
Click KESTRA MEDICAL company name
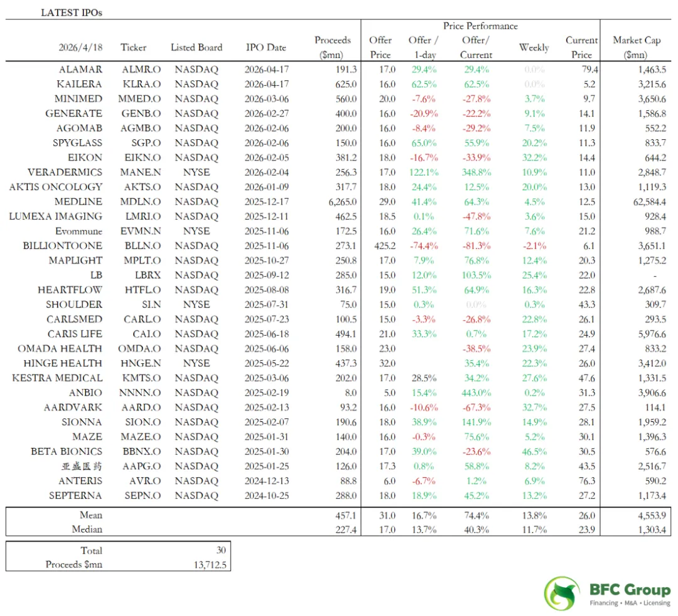pyautogui.click(x=58, y=378)
